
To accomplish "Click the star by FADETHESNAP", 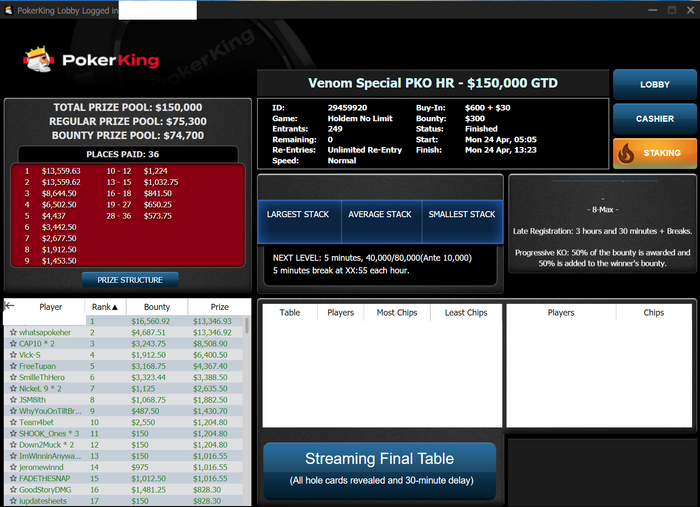I will click(13, 478).
